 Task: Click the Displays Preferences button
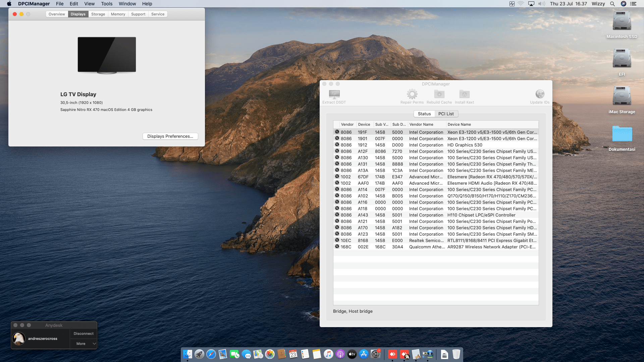[x=170, y=136]
